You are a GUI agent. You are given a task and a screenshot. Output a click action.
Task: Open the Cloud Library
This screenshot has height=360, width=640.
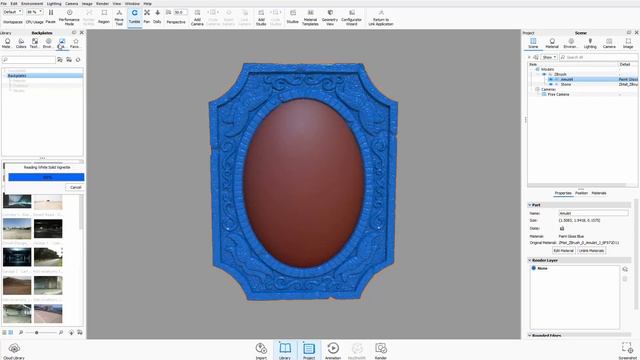pos(14,351)
